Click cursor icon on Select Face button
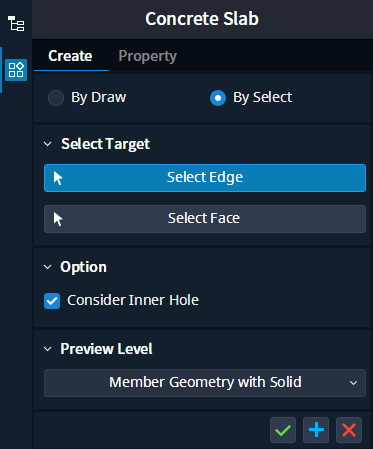 (x=58, y=219)
